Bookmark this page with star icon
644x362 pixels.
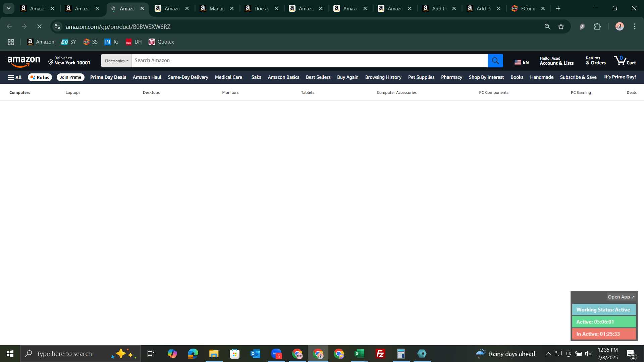561,26
